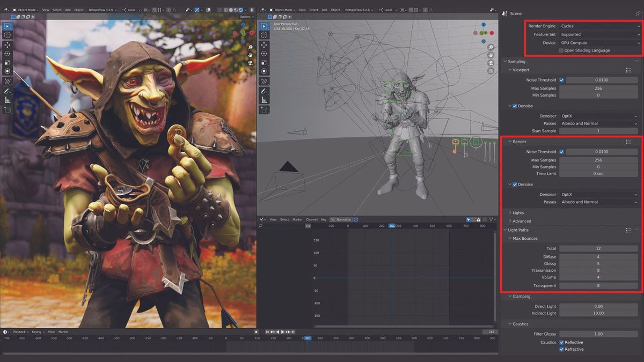Select the Measure tool in the left viewport
Image resolution: width=644 pixels, height=362 pixels.
point(8,101)
